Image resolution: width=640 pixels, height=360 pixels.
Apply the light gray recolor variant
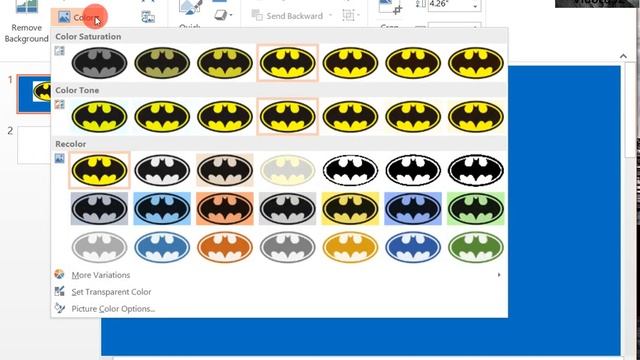99,247
